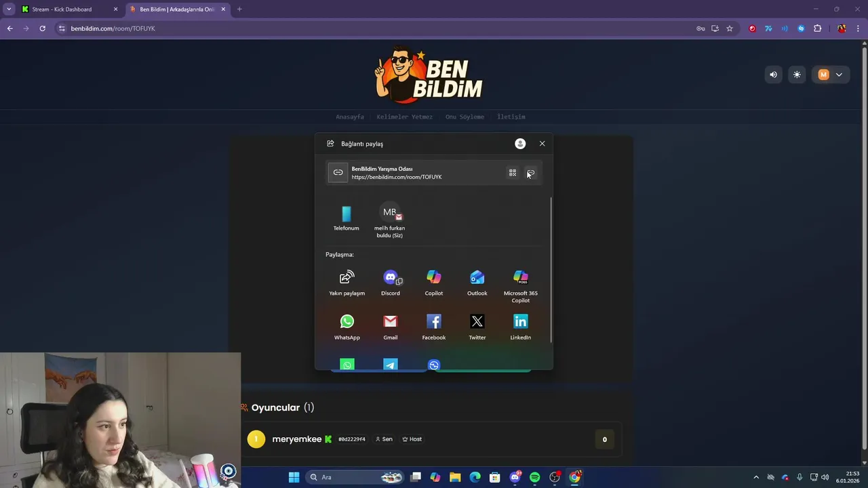Select the #0d2229f4 player tag
The image size is (868, 488).
[x=352, y=439]
